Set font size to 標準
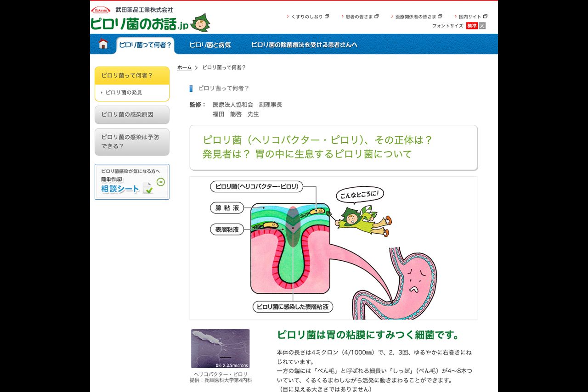Image resolution: width=588 pixels, height=392 pixels. [472, 26]
